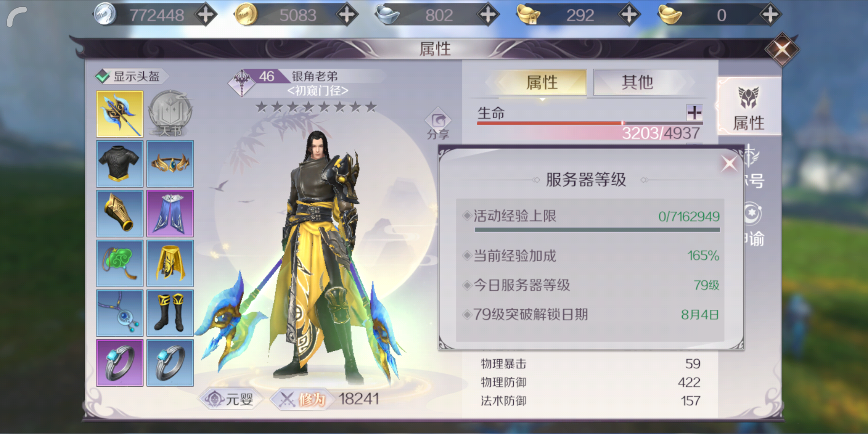Select the 属性 tab
The width and height of the screenshot is (868, 434).
[x=542, y=82]
